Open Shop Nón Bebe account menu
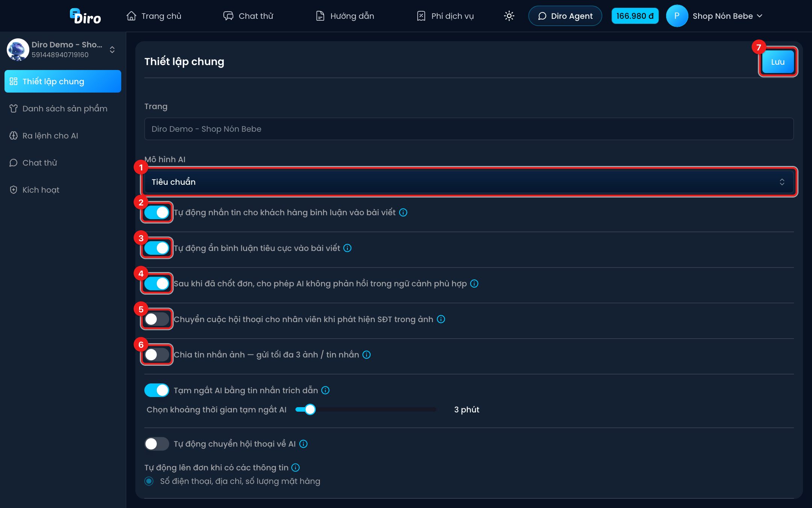The image size is (812, 508). tap(727, 16)
